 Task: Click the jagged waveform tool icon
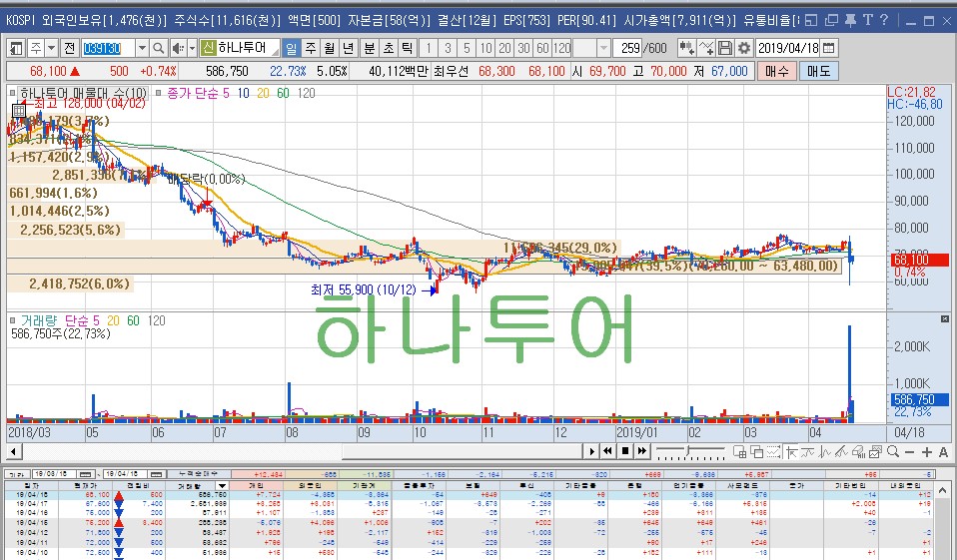click(x=825, y=451)
